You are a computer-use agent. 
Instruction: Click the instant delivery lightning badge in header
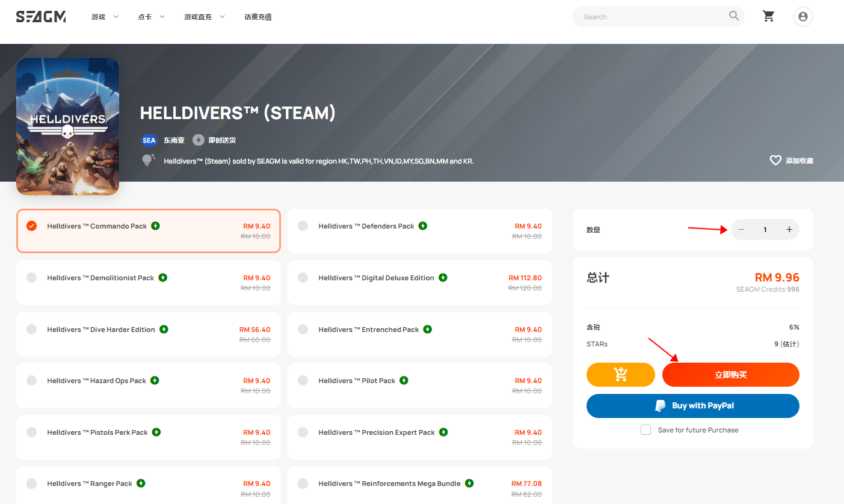click(199, 140)
